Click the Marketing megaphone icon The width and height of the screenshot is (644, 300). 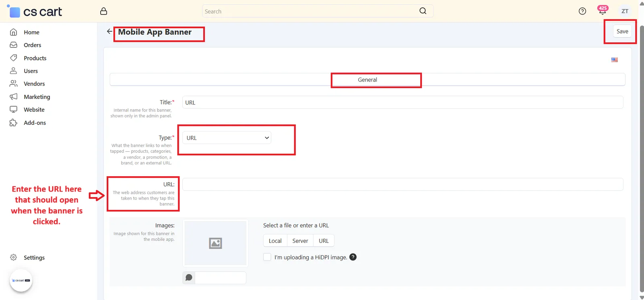[13, 97]
